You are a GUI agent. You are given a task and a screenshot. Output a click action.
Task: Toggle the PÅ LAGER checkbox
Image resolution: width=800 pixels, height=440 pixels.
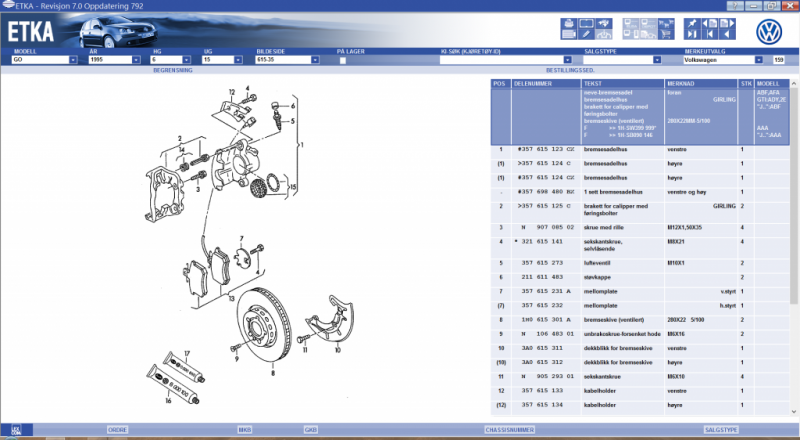(x=342, y=60)
